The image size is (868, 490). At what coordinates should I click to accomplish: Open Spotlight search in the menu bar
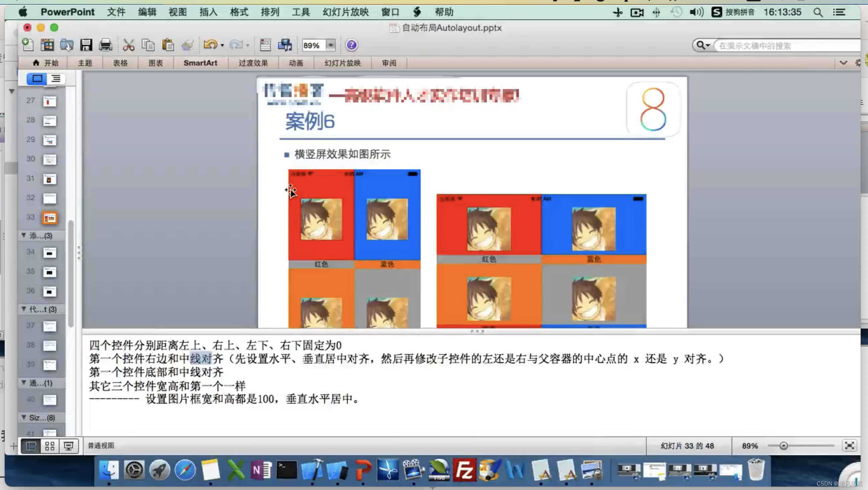tap(818, 12)
